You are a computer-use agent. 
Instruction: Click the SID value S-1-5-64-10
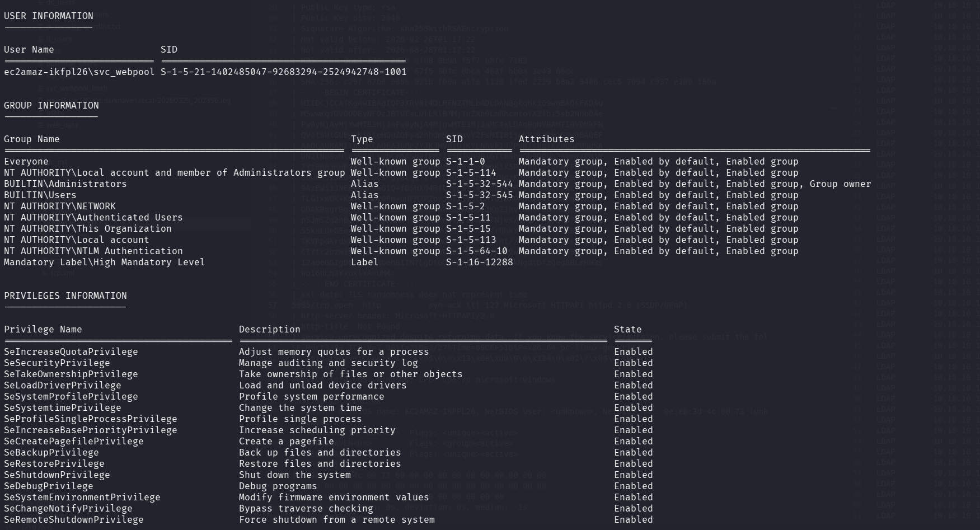click(x=477, y=251)
